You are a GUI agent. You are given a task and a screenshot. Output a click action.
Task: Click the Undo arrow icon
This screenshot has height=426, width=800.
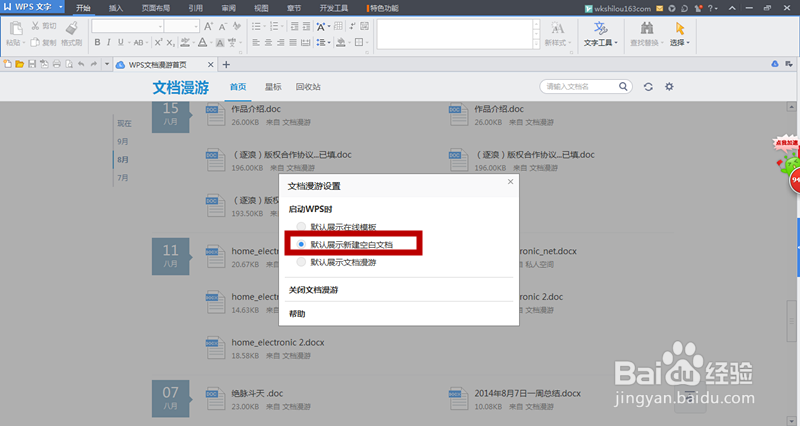[81, 64]
